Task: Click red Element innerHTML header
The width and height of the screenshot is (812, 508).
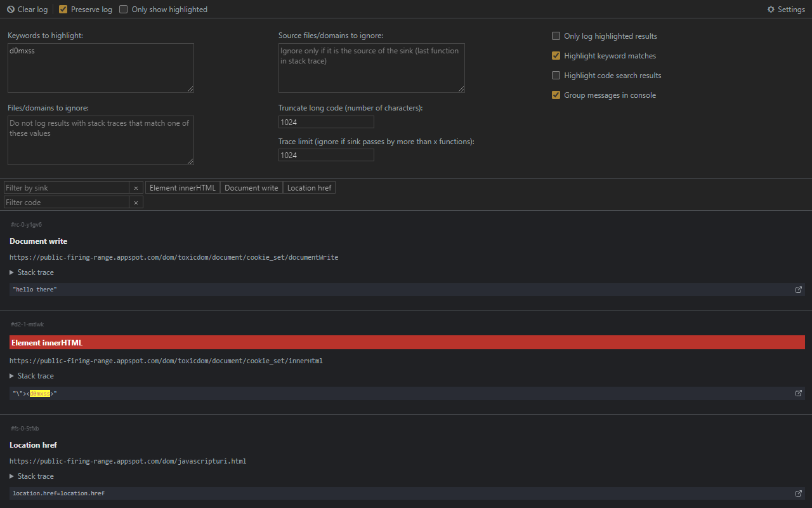Action: [x=407, y=342]
